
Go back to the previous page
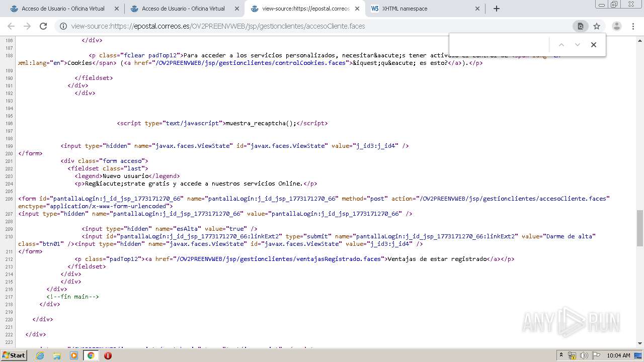11,26
